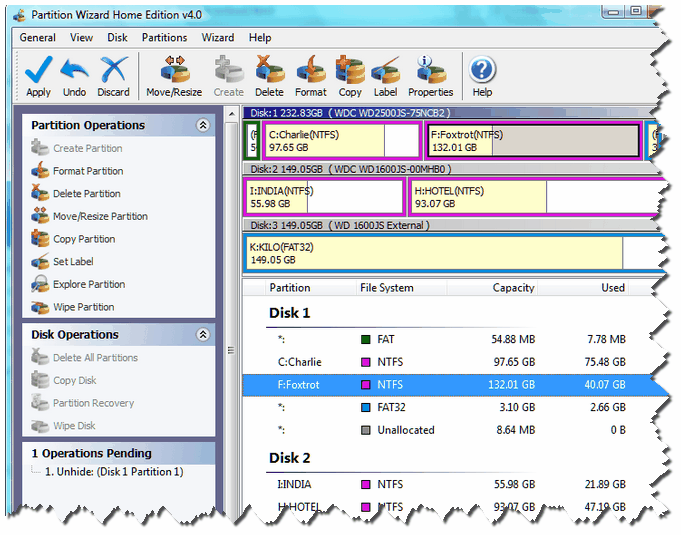Click the Copy Partition text link
The height and width of the screenshot is (535, 681).
84,239
